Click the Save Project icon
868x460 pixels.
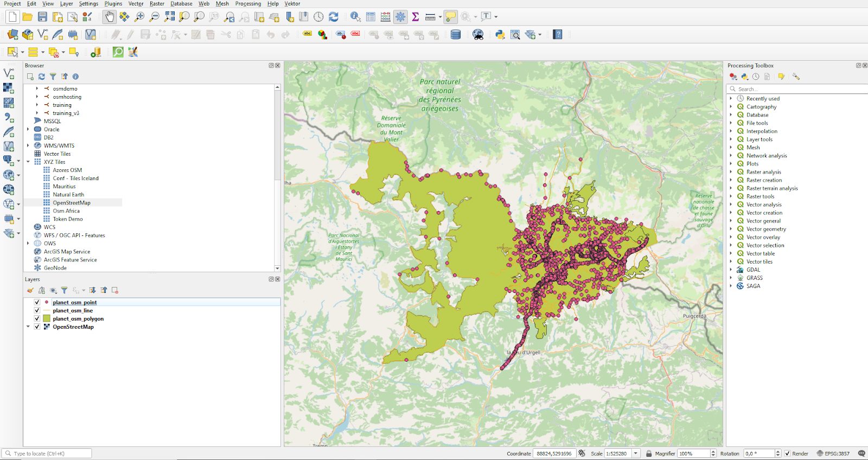click(42, 17)
